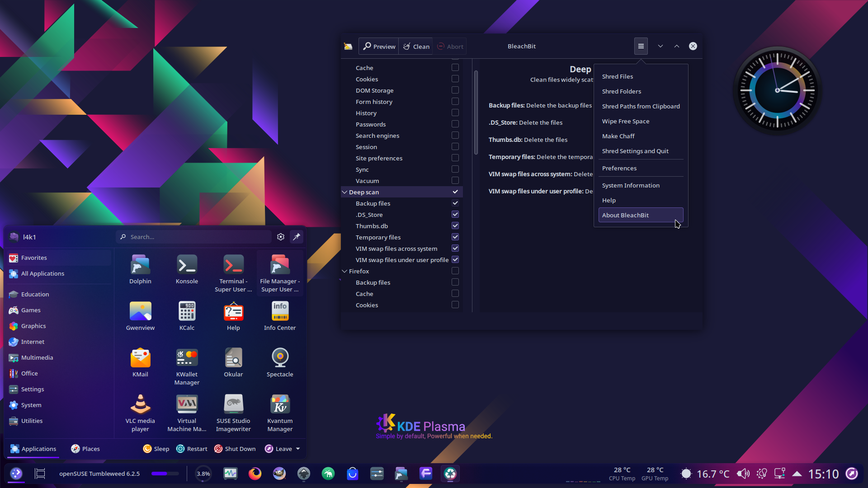
Task: Click the BleachBit hamburger menu icon
Action: [x=641, y=46]
